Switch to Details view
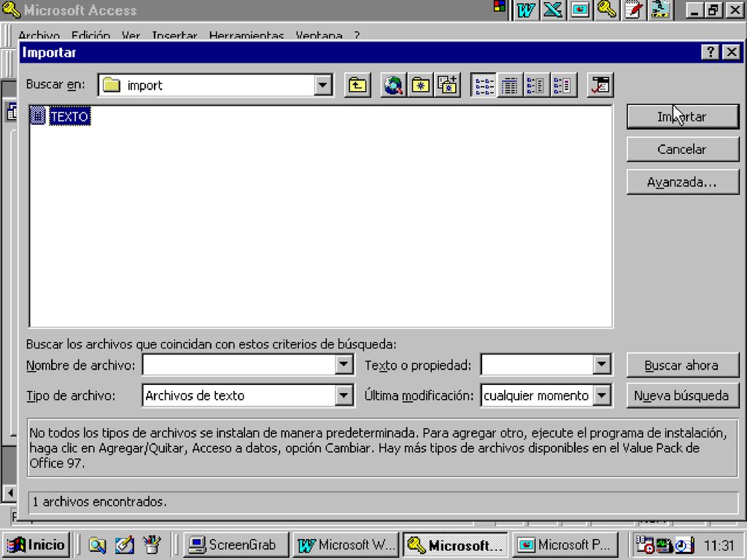This screenshot has width=747, height=560. click(510, 85)
